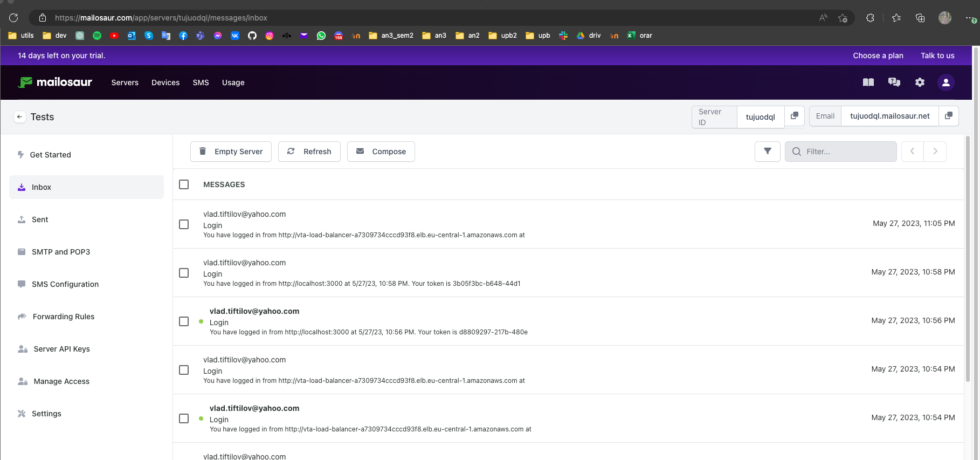
Task: Open the Usage menu item
Action: tap(233, 83)
